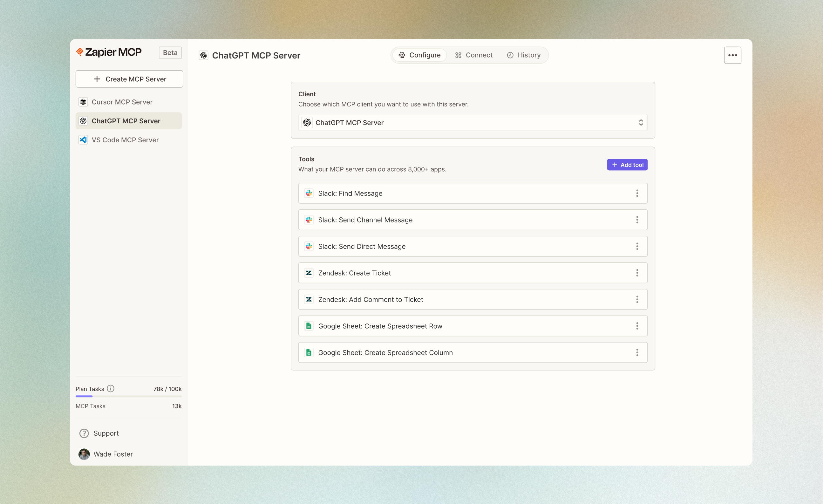Open Zendesk: Add Comment to Ticket tool

point(473,299)
